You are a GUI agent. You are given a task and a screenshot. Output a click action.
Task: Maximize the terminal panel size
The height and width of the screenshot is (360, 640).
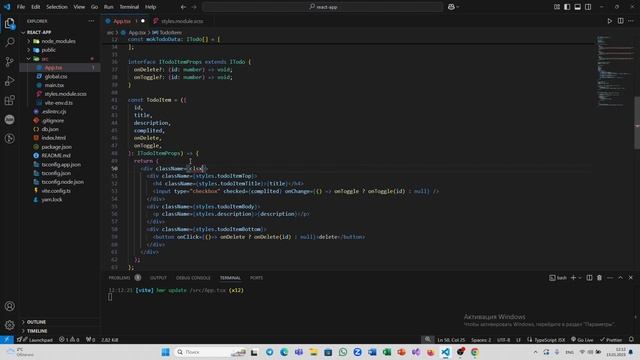pyautogui.click(x=620, y=278)
